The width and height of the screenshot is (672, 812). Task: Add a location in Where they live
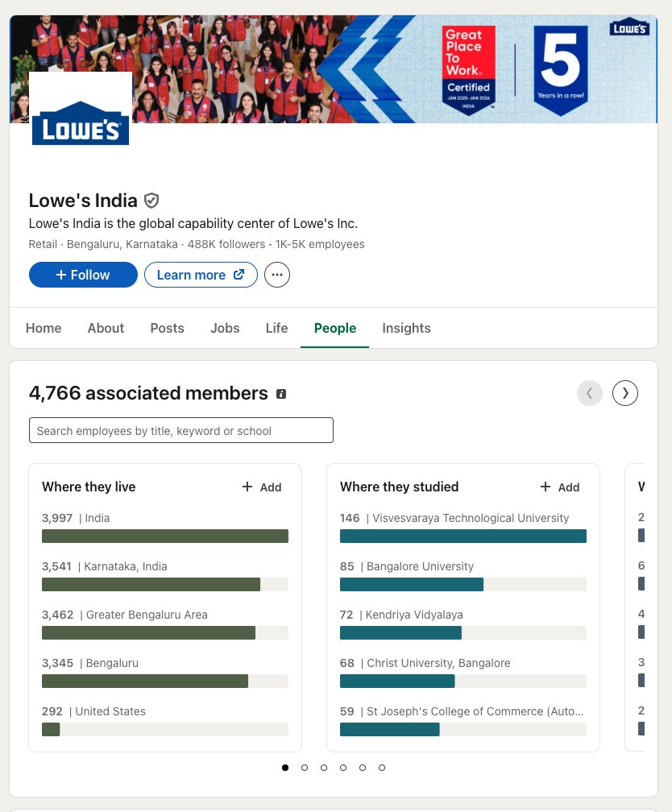click(262, 487)
